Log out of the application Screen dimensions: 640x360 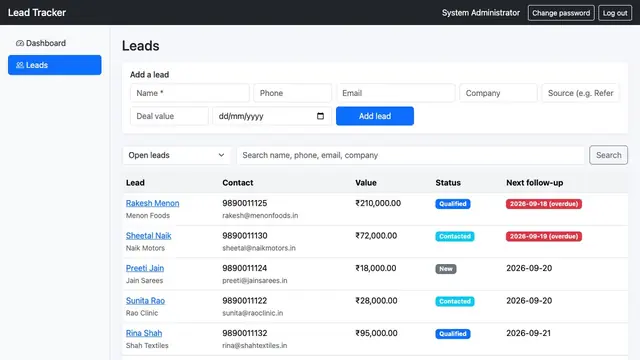[615, 13]
